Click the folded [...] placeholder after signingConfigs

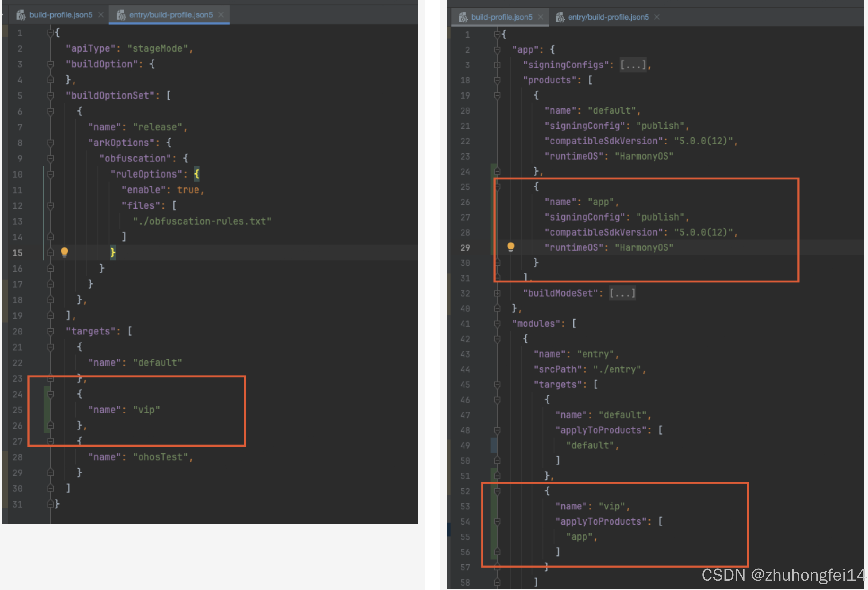[633, 65]
